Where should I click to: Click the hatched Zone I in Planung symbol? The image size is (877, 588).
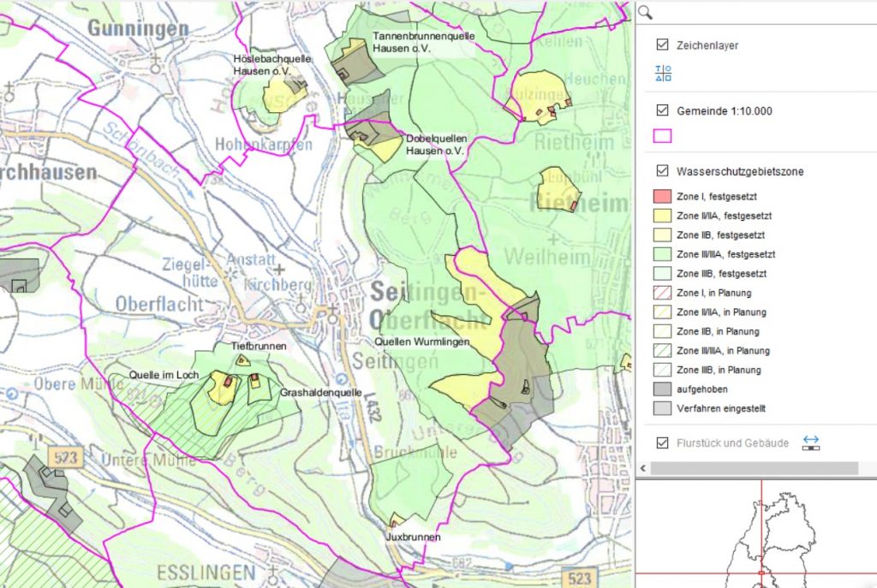coord(663,293)
